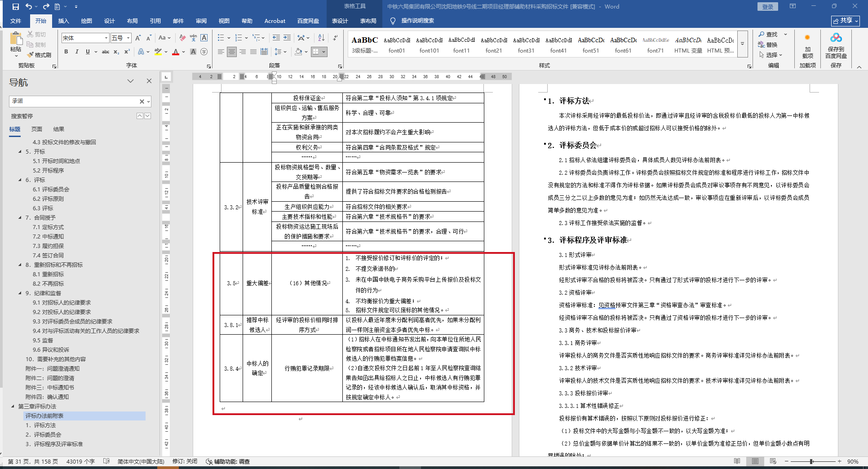This screenshot has width=868, height=469.
Task: Toggle justify alignment
Action: pyautogui.click(x=253, y=52)
